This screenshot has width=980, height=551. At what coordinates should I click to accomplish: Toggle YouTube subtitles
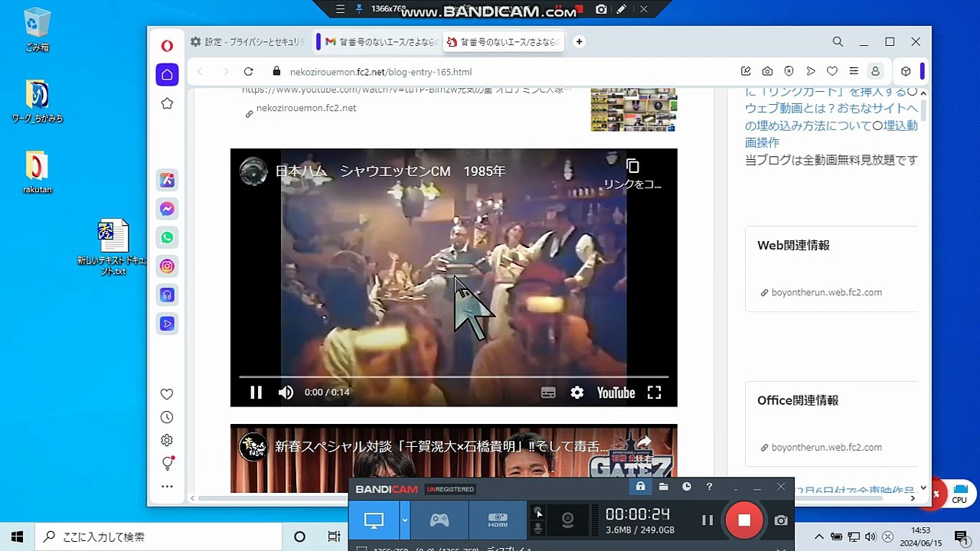click(x=548, y=393)
